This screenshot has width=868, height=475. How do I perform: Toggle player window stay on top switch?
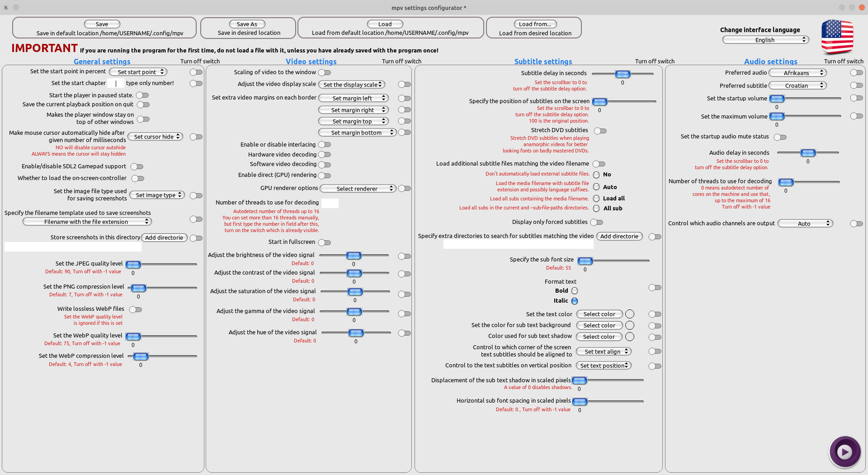click(x=143, y=119)
